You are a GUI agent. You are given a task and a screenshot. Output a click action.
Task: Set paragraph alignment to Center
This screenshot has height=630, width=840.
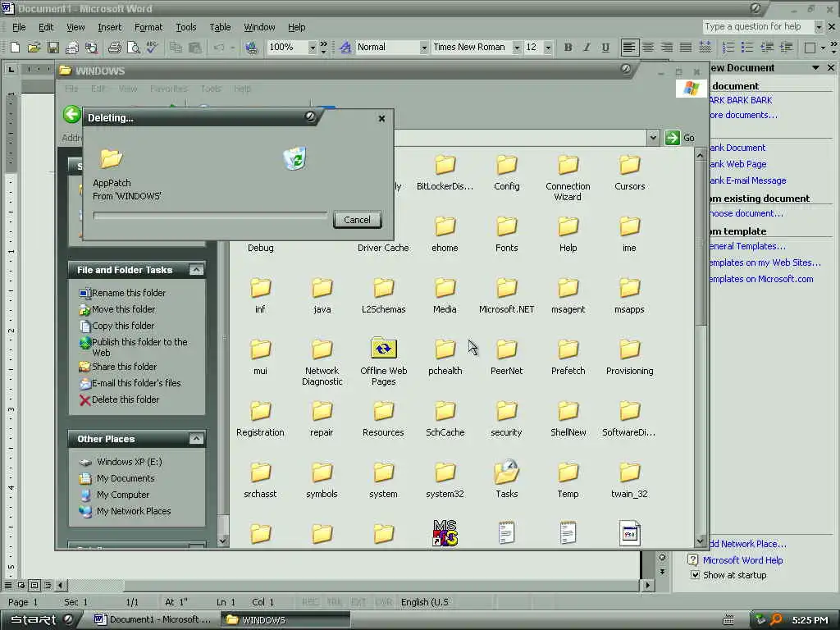[648, 48]
